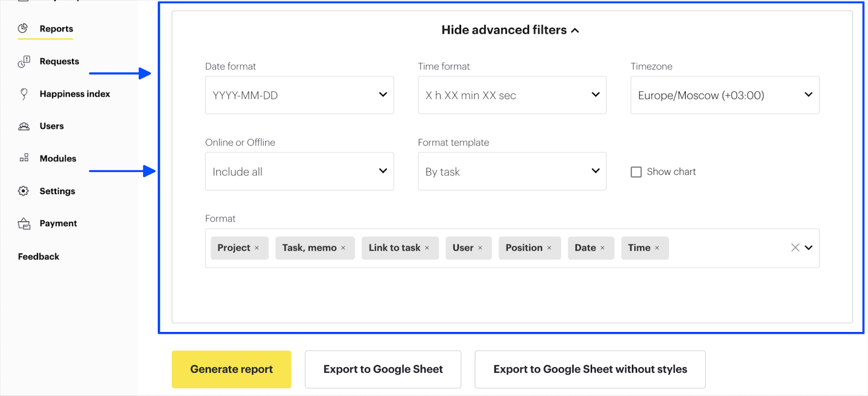Image resolution: width=868 pixels, height=396 pixels.
Task: Click the Happiness index balloon icon
Action: click(24, 94)
